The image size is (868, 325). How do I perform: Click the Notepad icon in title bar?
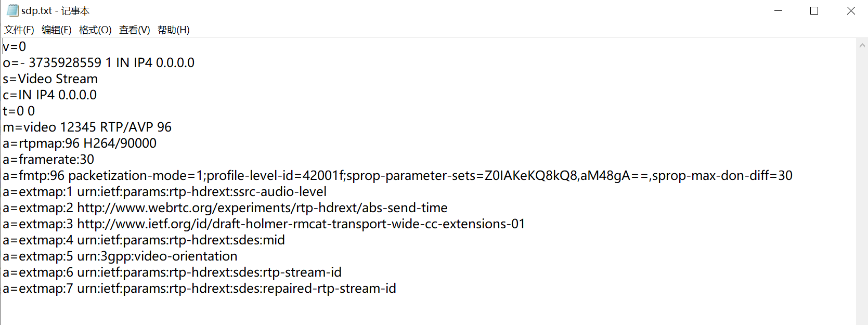[x=12, y=10]
